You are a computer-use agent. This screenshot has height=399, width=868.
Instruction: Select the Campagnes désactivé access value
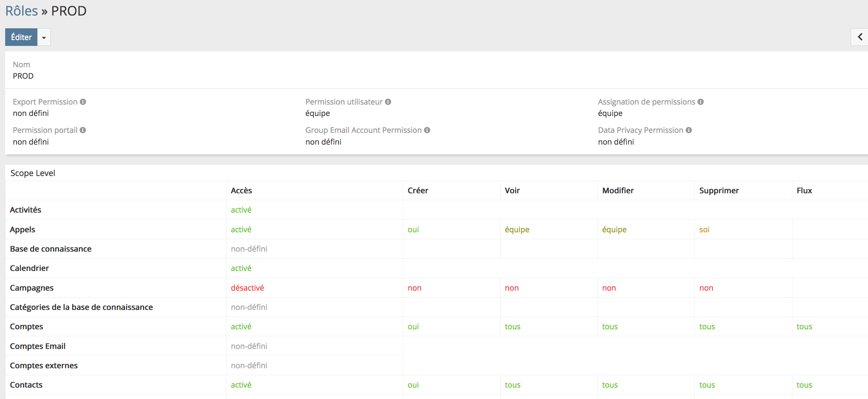pyautogui.click(x=247, y=288)
